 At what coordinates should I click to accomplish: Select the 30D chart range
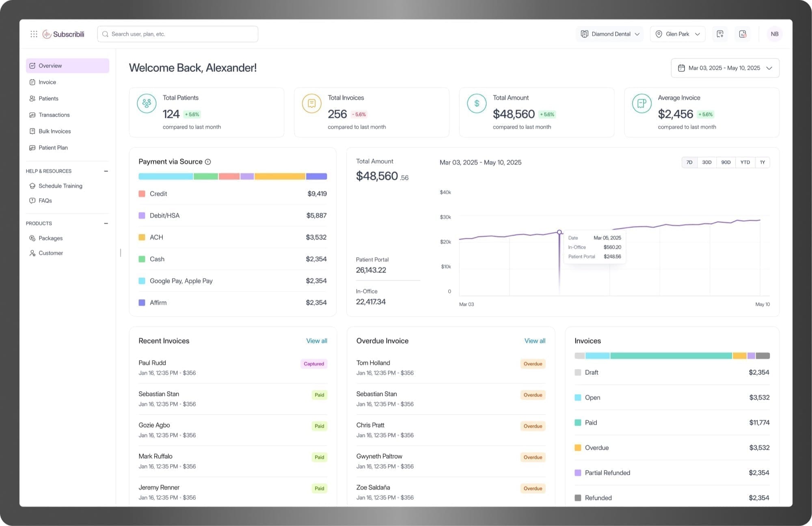point(707,162)
